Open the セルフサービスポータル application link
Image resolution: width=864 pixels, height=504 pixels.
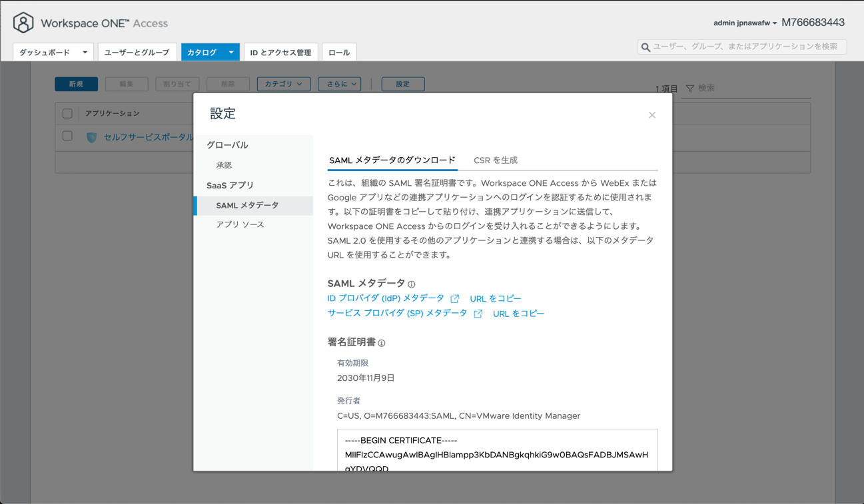coord(148,137)
